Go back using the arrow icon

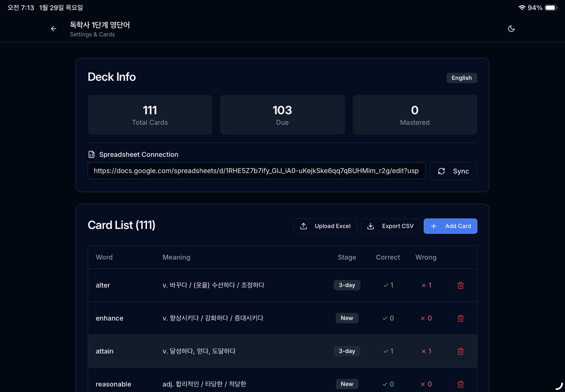pyautogui.click(x=53, y=29)
